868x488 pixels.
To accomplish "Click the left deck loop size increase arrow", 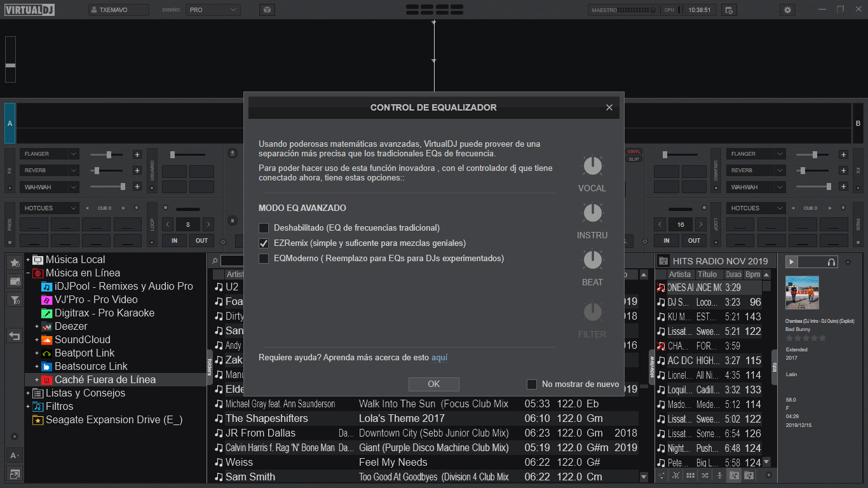I will [208, 224].
